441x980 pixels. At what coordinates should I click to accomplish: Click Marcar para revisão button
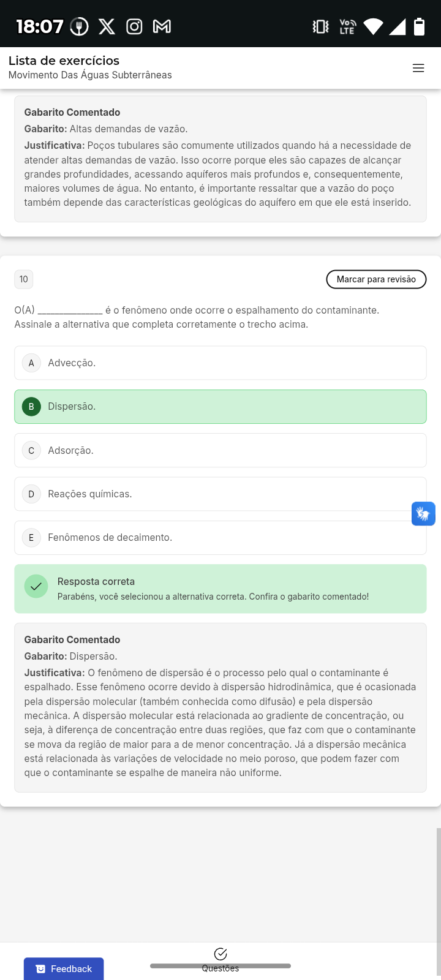(x=376, y=279)
